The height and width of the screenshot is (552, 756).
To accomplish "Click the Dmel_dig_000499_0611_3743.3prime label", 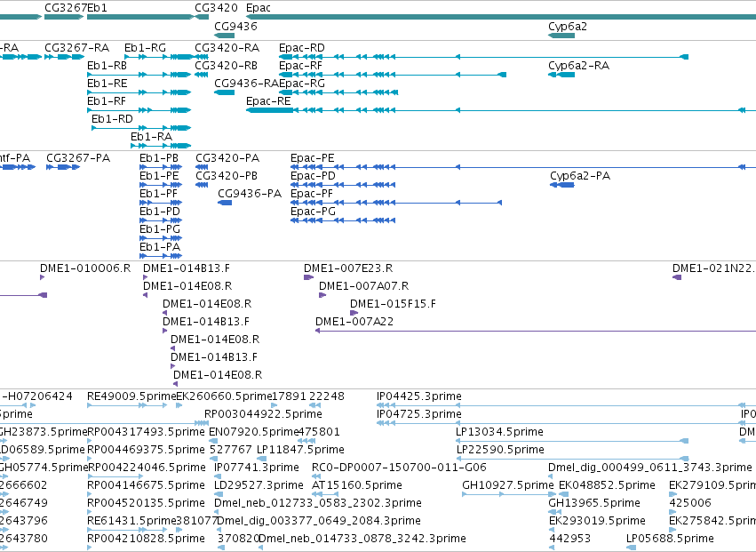I will [650, 468].
